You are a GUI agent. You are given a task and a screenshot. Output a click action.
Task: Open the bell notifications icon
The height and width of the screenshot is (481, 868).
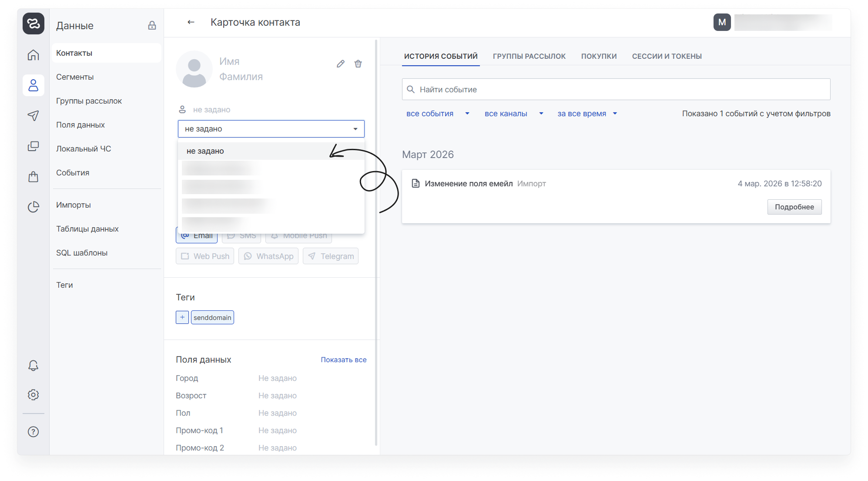(34, 366)
